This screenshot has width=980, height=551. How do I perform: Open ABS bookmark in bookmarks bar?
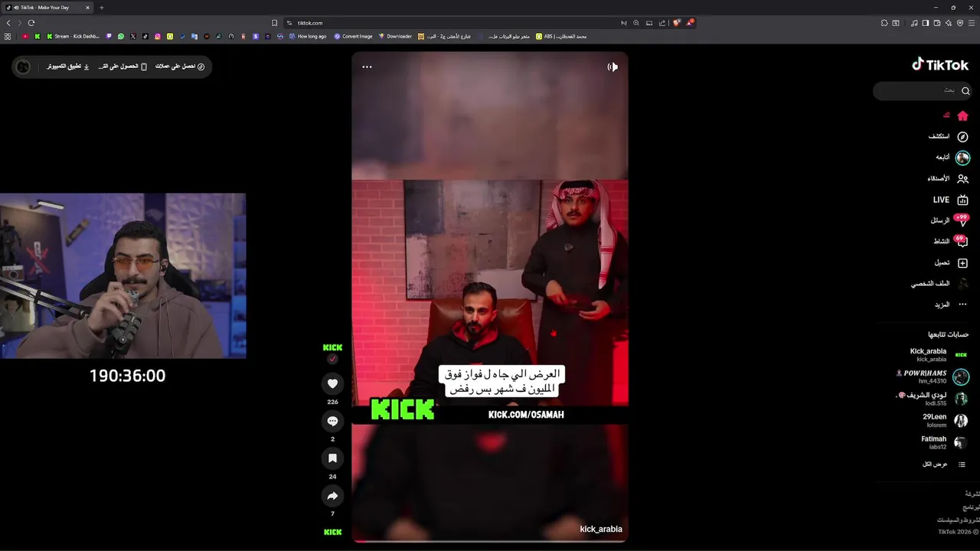coord(561,36)
